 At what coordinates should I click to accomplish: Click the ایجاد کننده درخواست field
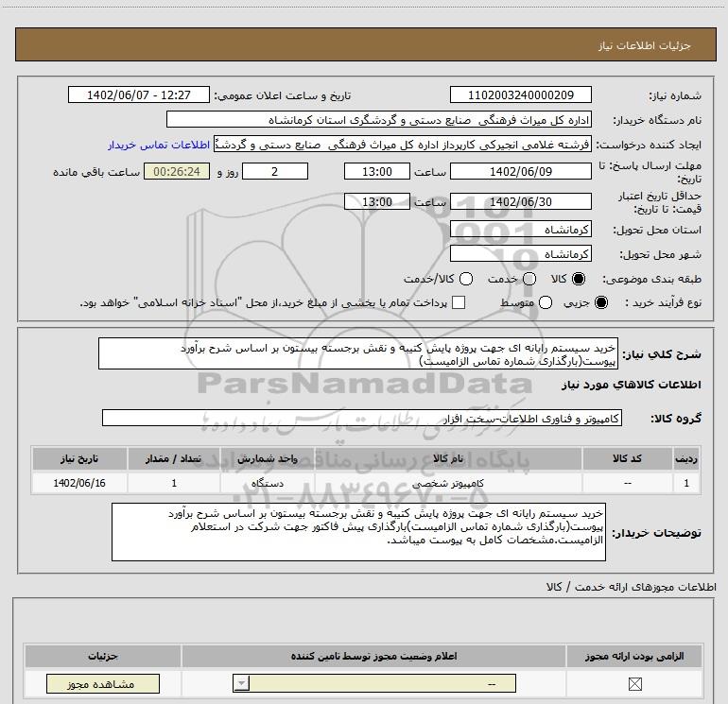403,145
